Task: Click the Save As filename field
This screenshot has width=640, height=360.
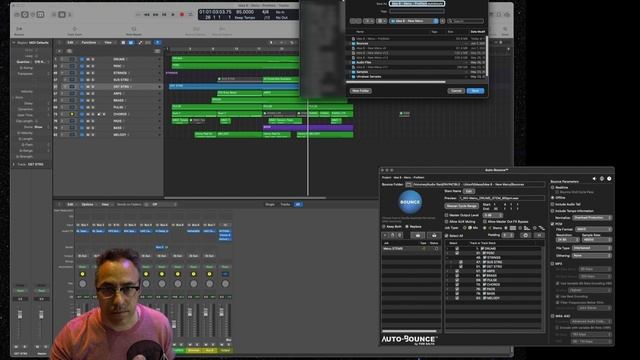Action: 417,4
